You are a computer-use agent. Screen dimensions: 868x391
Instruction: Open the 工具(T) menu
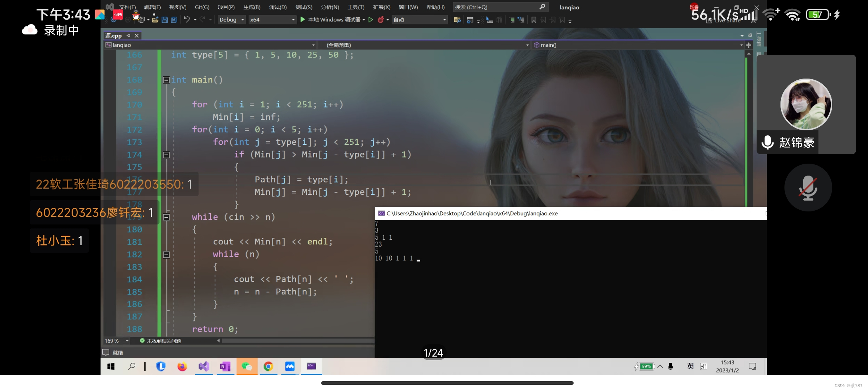(x=356, y=7)
